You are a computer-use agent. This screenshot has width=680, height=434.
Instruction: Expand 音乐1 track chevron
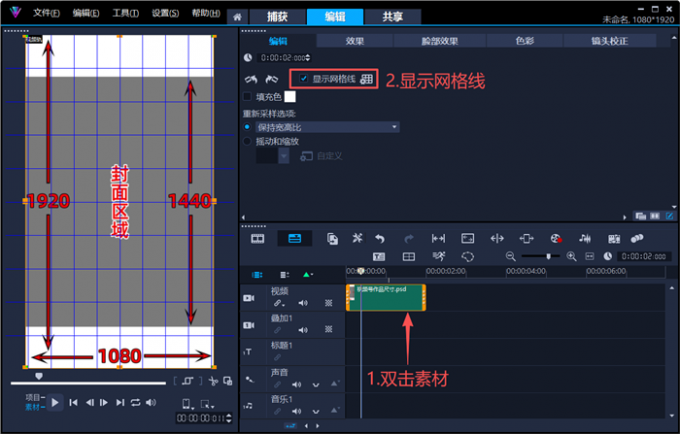316,411
